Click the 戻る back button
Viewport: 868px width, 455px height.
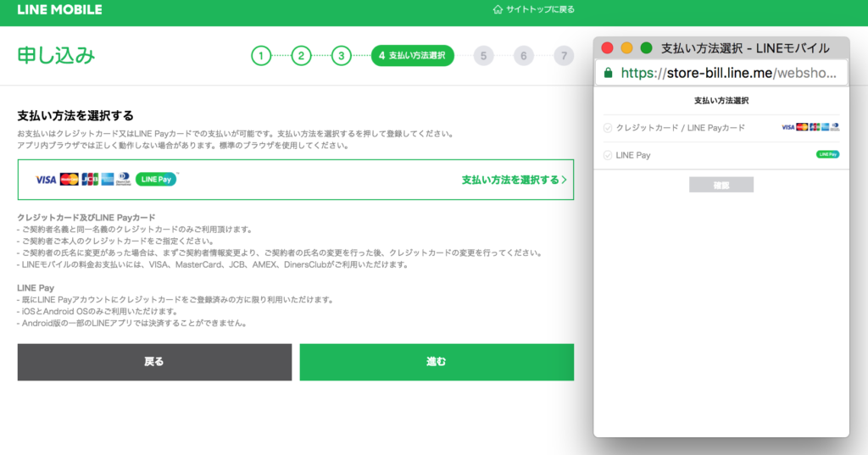pyautogui.click(x=154, y=362)
